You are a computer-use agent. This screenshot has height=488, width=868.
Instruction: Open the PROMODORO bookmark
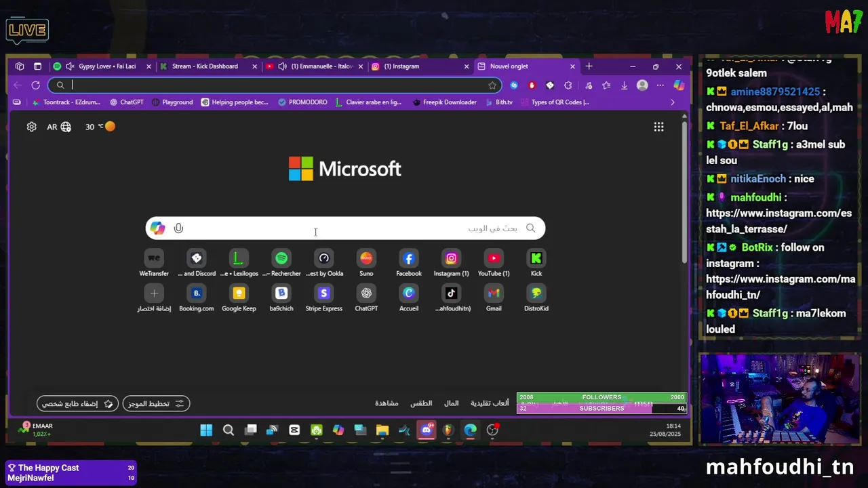302,102
